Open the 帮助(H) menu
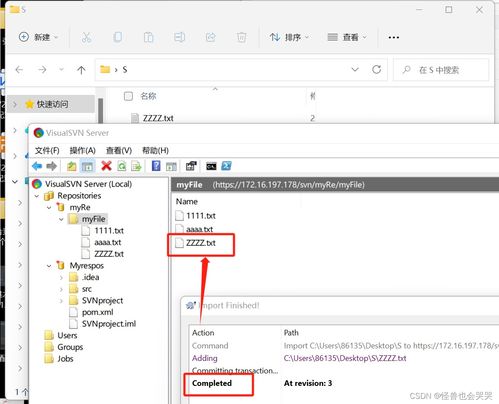Viewport: 499px width, 404px height. pyautogui.click(x=155, y=150)
